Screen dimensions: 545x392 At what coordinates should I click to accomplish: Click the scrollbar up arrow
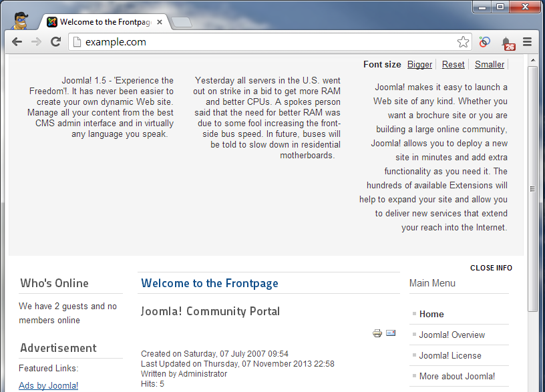click(x=532, y=61)
